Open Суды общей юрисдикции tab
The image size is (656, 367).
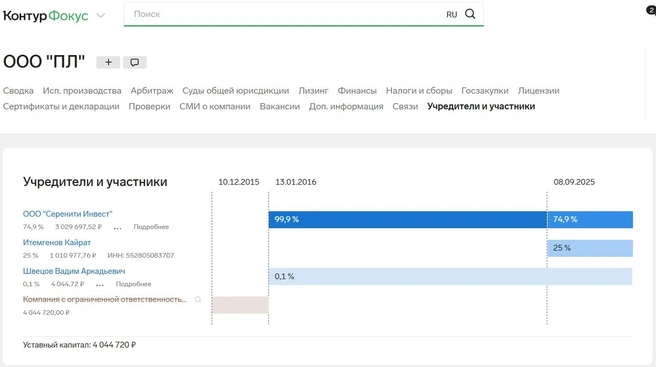(236, 90)
